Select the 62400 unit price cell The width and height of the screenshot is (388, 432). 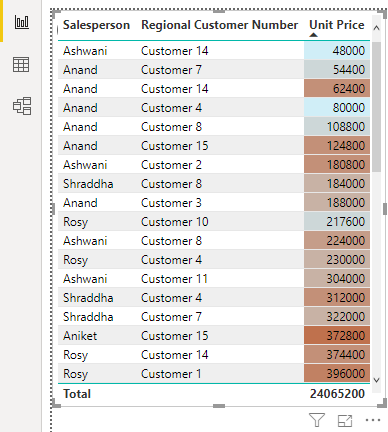tap(337, 89)
